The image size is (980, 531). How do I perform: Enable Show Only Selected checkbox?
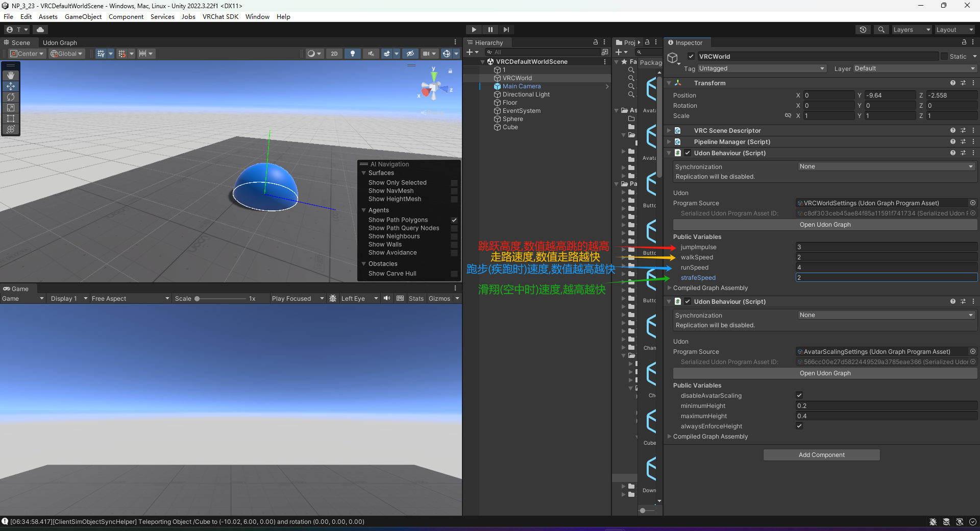pos(454,183)
